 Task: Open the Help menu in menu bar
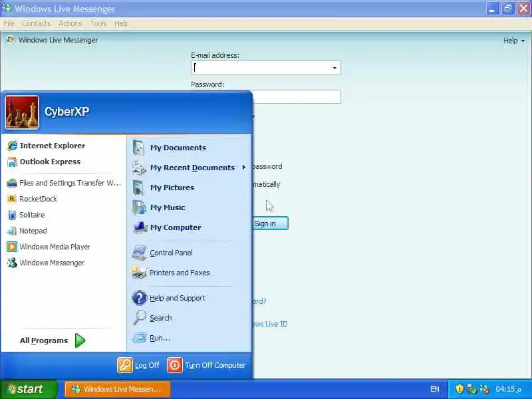[122, 23]
